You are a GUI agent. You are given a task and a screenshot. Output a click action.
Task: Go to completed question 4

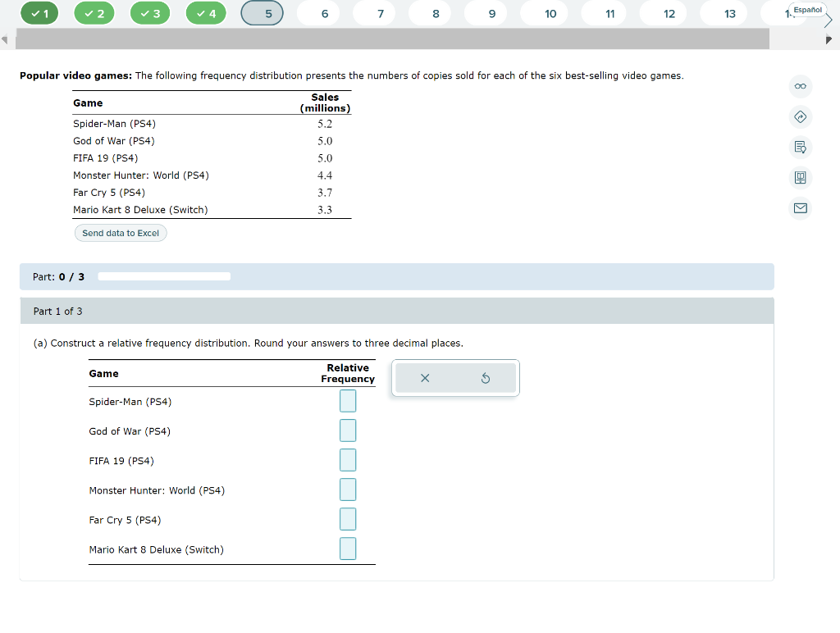tap(206, 13)
